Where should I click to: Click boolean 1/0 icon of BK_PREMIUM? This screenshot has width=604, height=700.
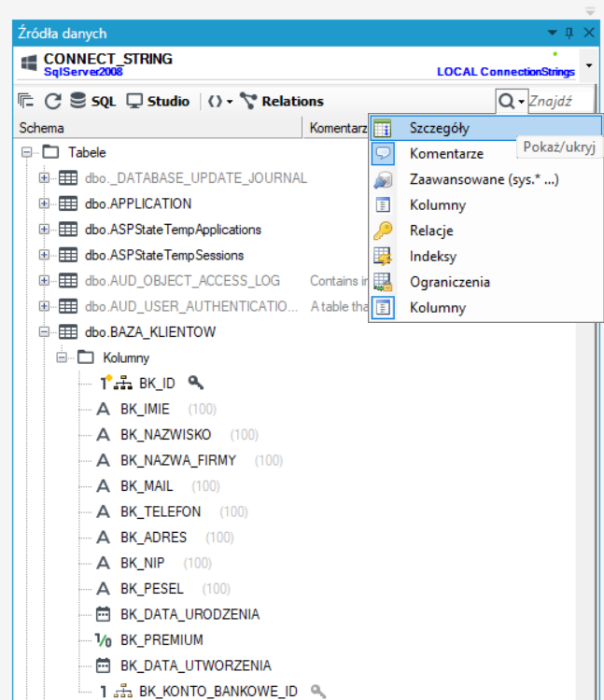[103, 640]
